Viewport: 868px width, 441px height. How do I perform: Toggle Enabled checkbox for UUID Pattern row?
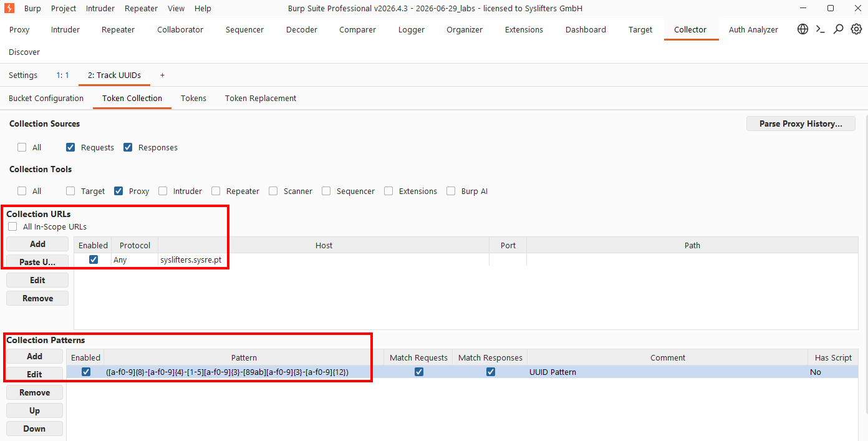pos(86,372)
